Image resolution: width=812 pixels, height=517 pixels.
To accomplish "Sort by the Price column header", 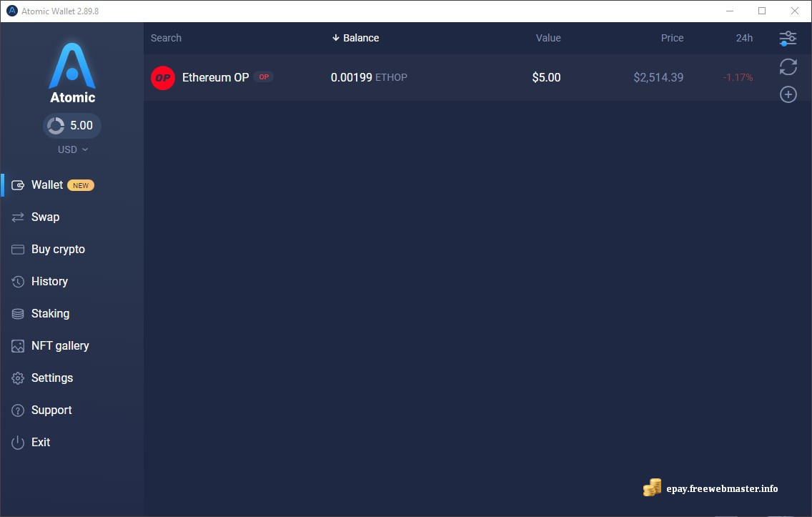I will [x=672, y=38].
